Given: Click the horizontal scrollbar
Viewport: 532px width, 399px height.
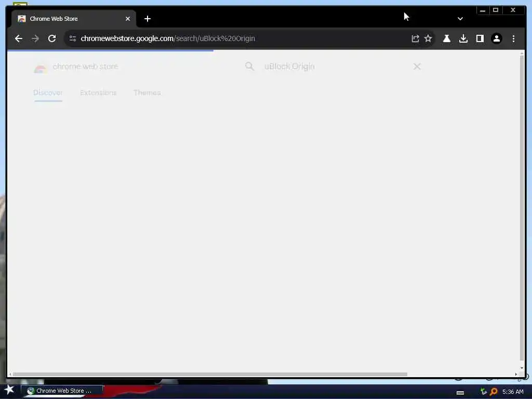Looking at the screenshot, I should [x=210, y=374].
